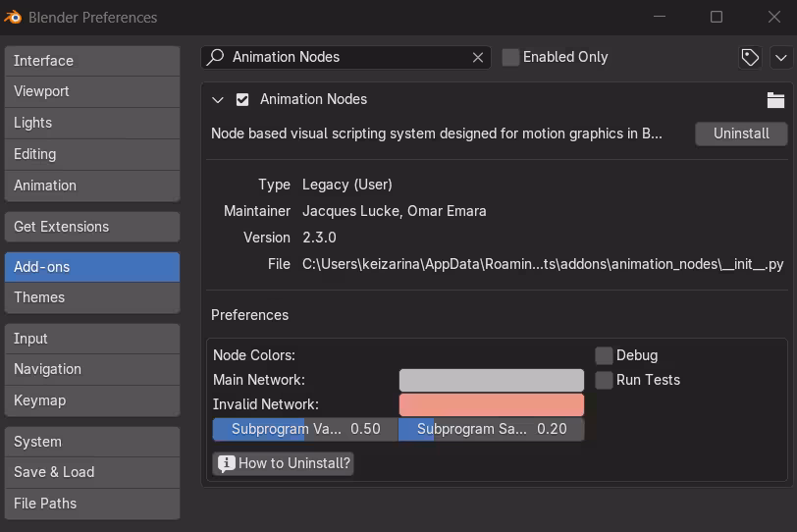The width and height of the screenshot is (797, 532).
Task: Click the info icon on How to Uninstall
Action: tap(226, 463)
